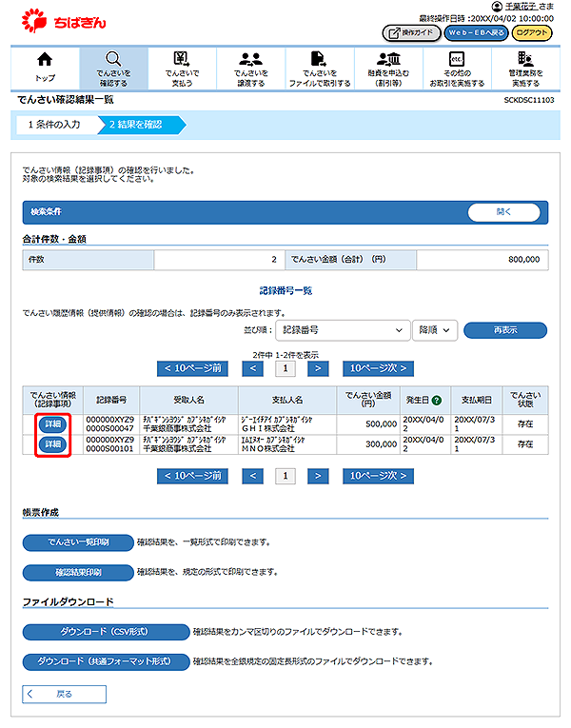This screenshot has height=728, width=571.
Task: Click Web-EBへ戻る button
Action: point(476,33)
